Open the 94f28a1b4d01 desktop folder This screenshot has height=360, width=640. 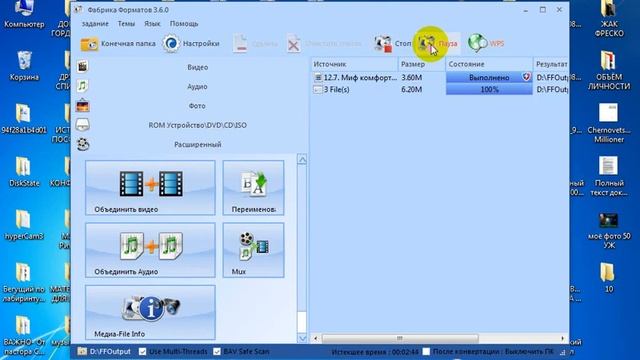[24, 119]
